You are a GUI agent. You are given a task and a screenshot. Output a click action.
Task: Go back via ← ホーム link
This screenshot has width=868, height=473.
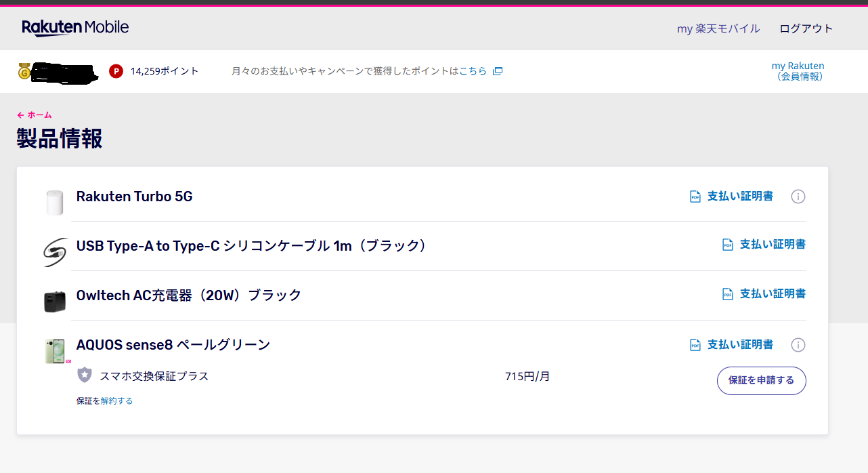point(35,115)
